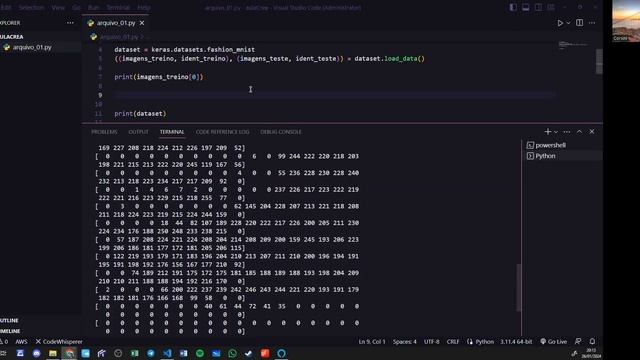640x360 pixels.
Task: Close the terminal panel with the X icon
Action: pyautogui.click(x=592, y=131)
